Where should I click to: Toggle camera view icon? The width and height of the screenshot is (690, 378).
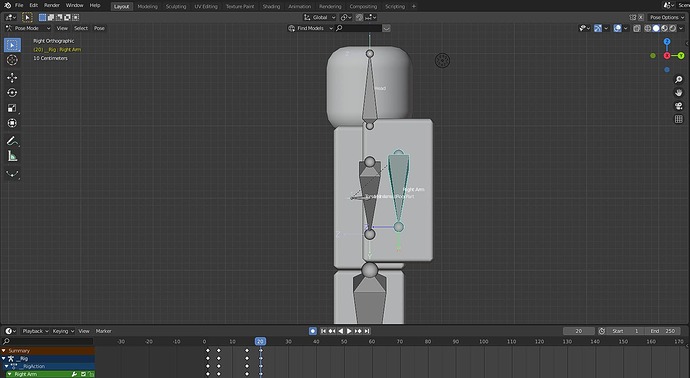(679, 106)
